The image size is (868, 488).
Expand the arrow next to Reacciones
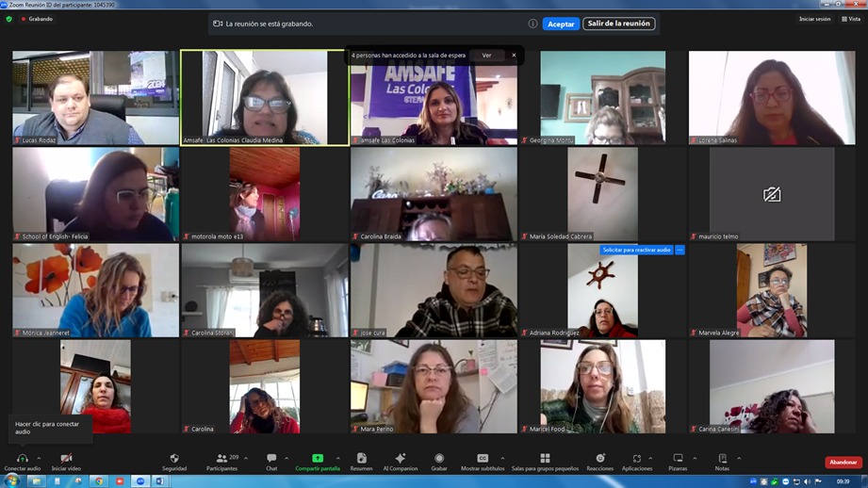pos(615,459)
